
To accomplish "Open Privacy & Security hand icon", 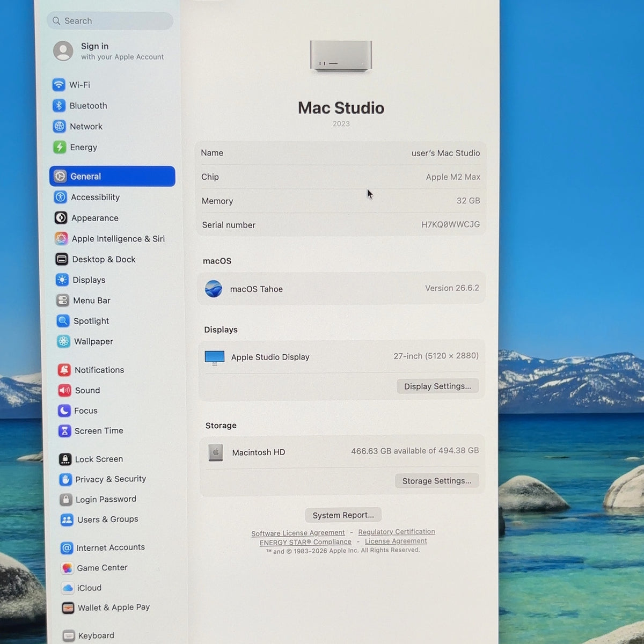I will pyautogui.click(x=65, y=479).
